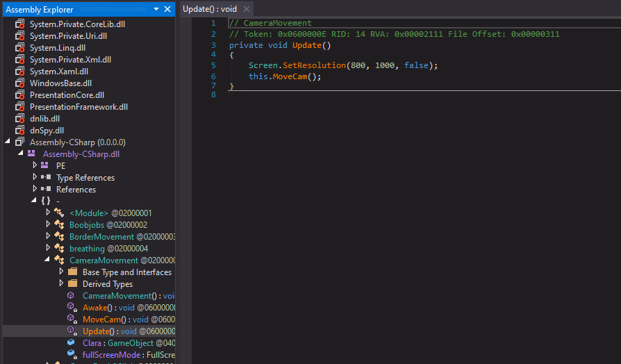Expand the PE node
The width and height of the screenshot is (621, 364).
click(35, 165)
